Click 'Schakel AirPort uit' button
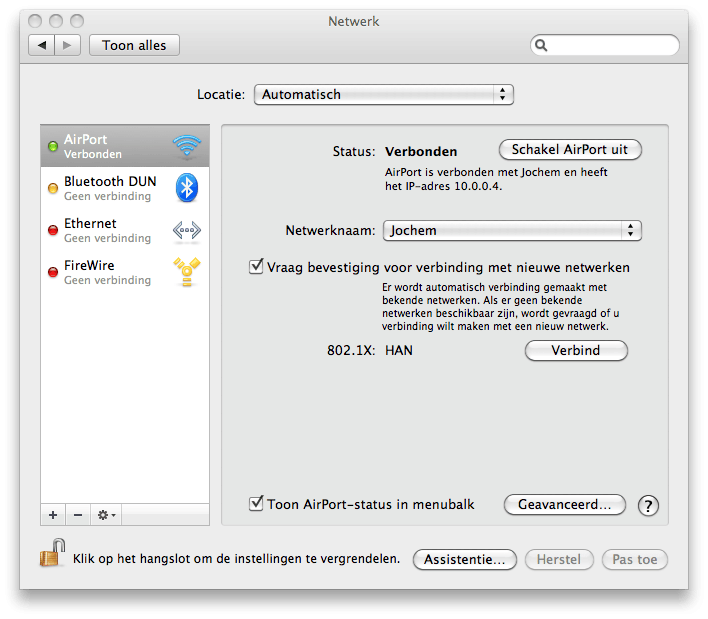708x619 pixels. pos(570,149)
